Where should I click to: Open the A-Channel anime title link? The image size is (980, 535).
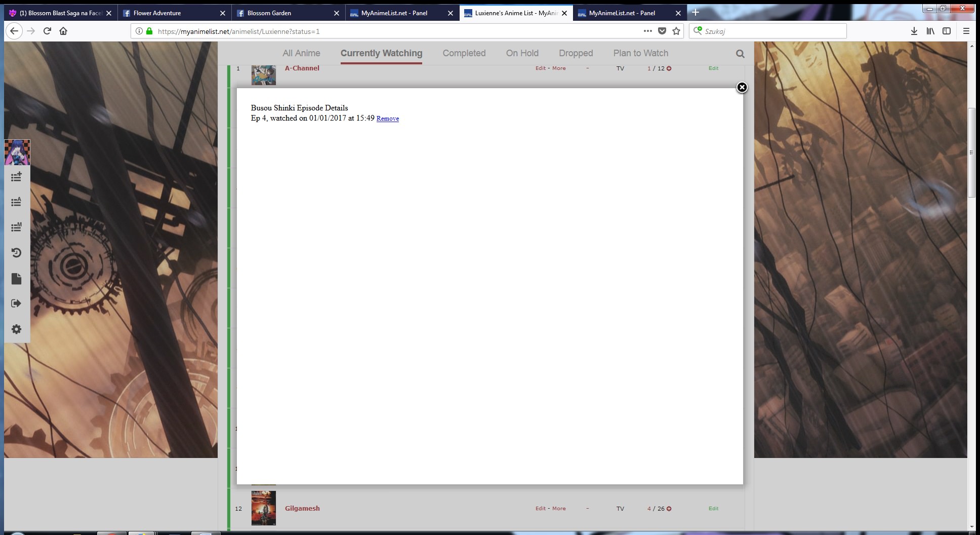coord(302,68)
